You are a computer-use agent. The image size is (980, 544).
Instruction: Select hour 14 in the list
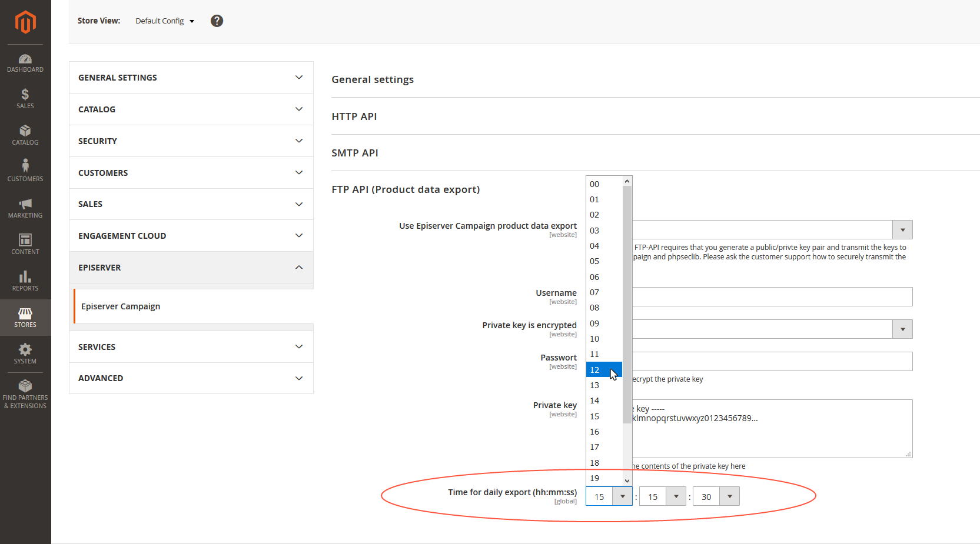[x=604, y=401]
